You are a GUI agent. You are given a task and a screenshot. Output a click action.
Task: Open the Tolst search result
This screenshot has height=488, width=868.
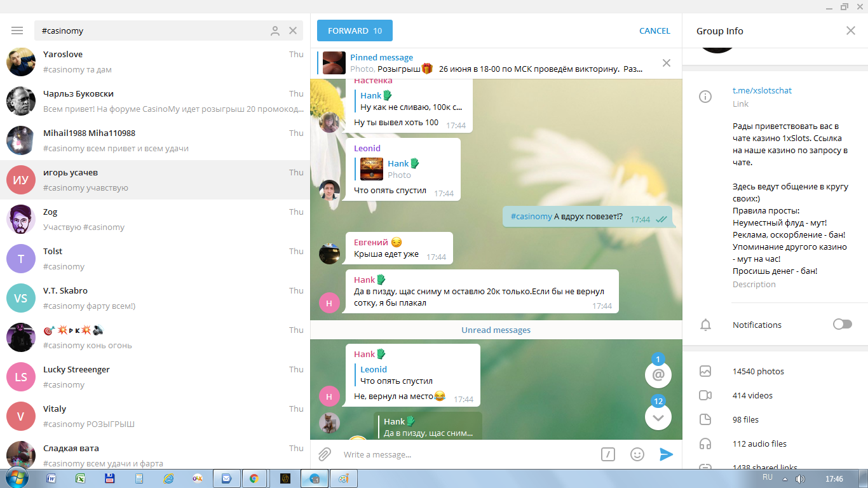point(155,259)
